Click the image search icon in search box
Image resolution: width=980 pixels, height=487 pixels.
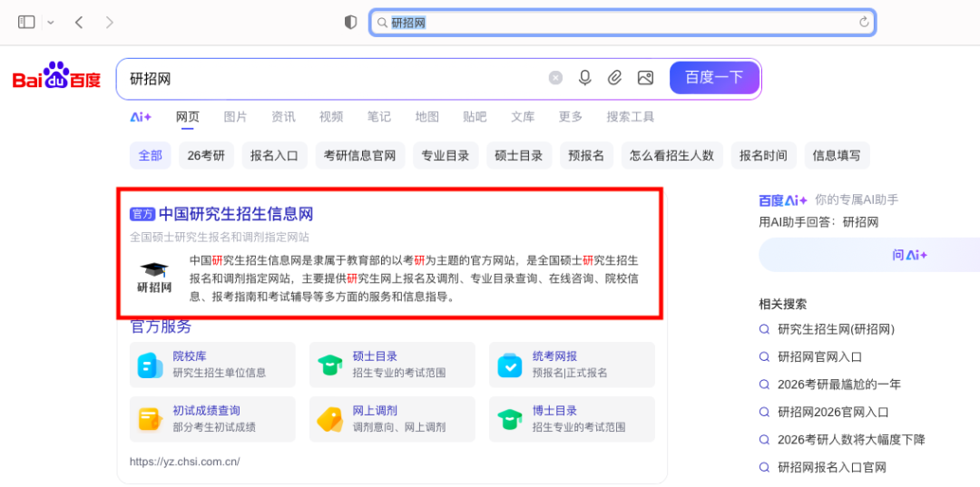(x=645, y=78)
